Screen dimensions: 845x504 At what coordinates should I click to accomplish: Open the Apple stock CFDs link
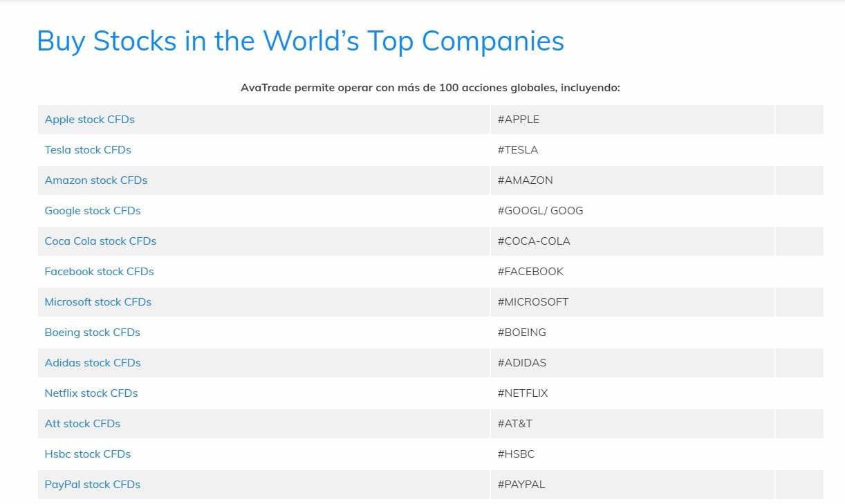coord(89,120)
